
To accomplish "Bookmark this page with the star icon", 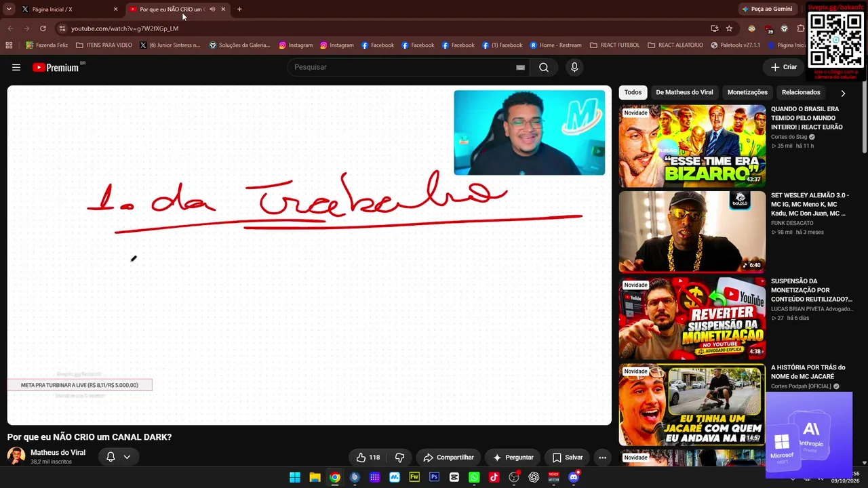I will click(x=729, y=28).
